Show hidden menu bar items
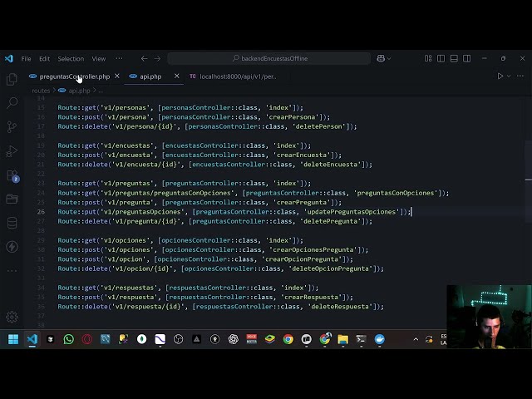The width and height of the screenshot is (532, 399). (119, 58)
